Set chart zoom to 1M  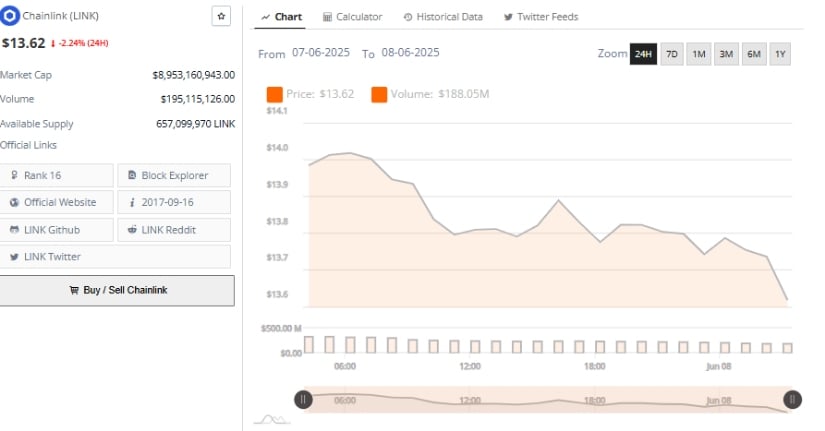pyautogui.click(x=699, y=54)
